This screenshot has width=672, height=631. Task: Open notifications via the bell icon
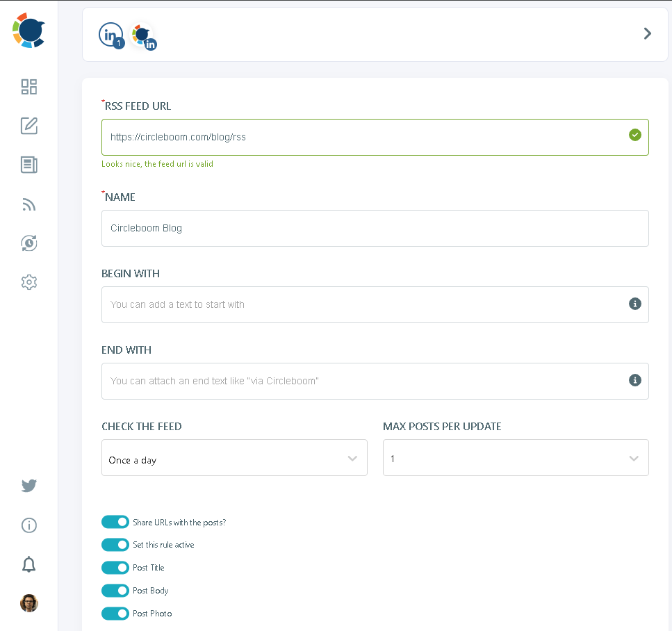tap(28, 564)
